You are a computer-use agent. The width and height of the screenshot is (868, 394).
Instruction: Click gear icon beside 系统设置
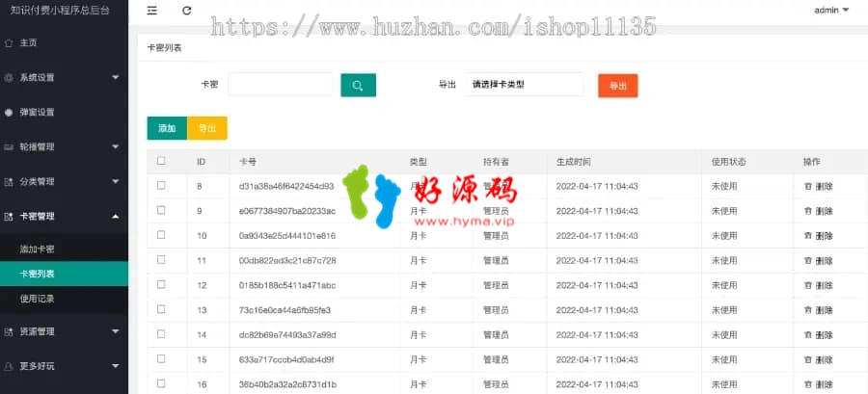pyautogui.click(x=9, y=78)
